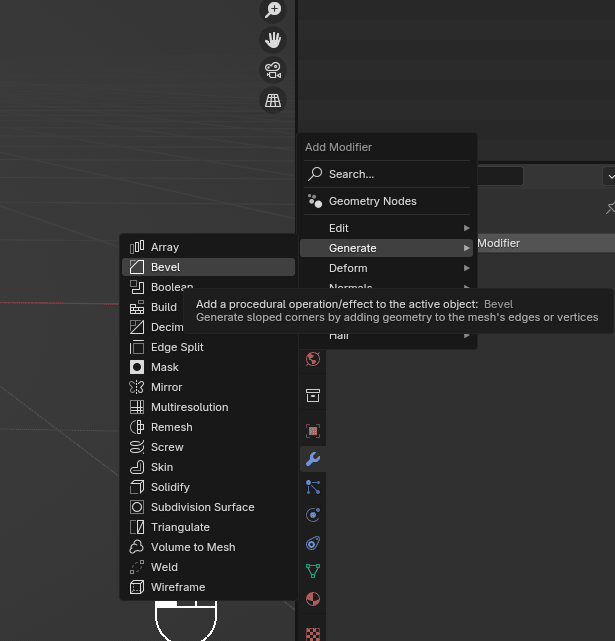Add a Geometry Nodes modifier
615x641 pixels.
372,201
